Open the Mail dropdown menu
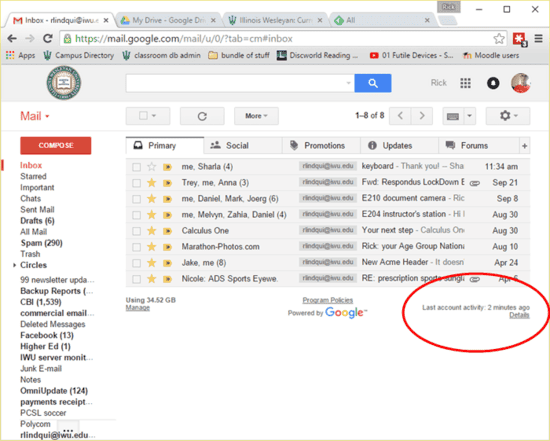The image size is (550, 441). [x=34, y=116]
